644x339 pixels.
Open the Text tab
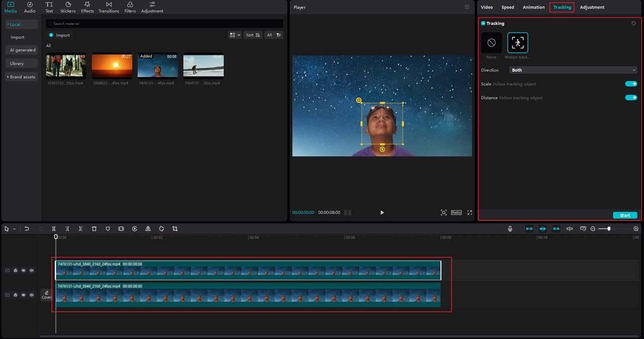49,7
